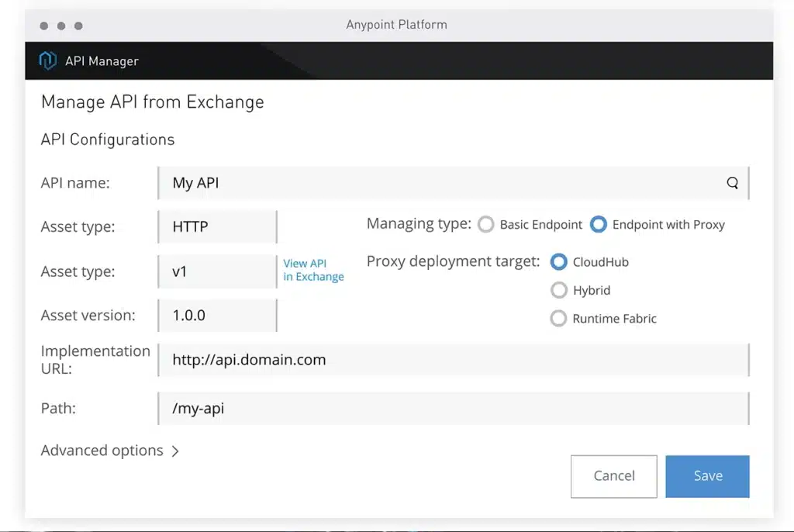Edit the HTTP asset type field
The image size is (794, 532).
tap(216, 226)
